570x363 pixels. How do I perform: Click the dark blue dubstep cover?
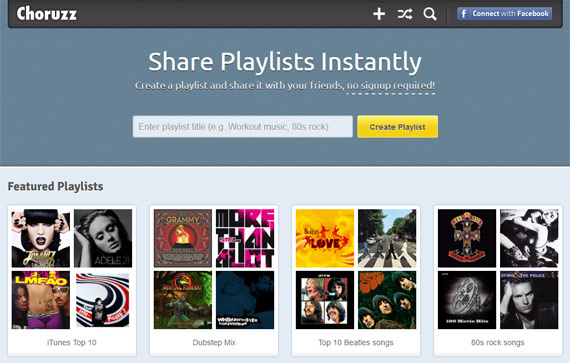point(245,300)
